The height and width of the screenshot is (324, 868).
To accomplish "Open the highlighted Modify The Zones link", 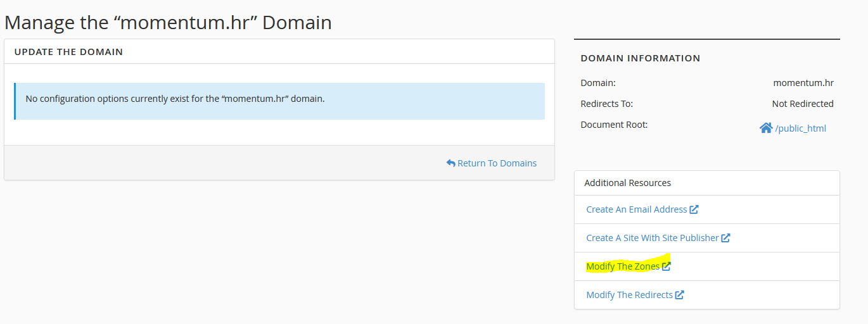I will point(622,266).
